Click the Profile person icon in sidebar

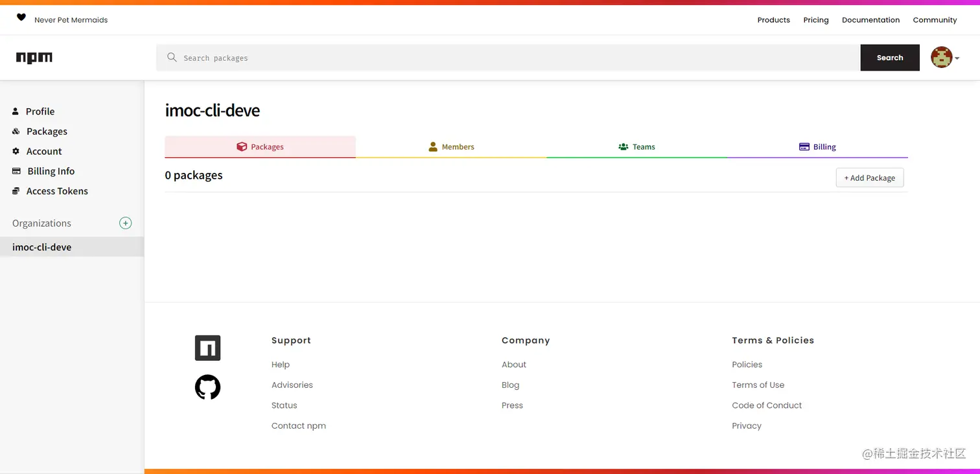tap(16, 111)
